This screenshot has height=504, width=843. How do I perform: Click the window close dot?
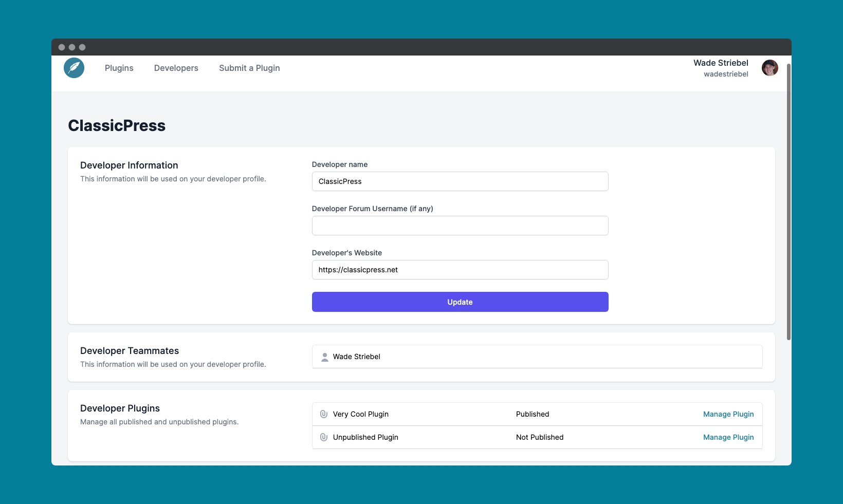62,47
